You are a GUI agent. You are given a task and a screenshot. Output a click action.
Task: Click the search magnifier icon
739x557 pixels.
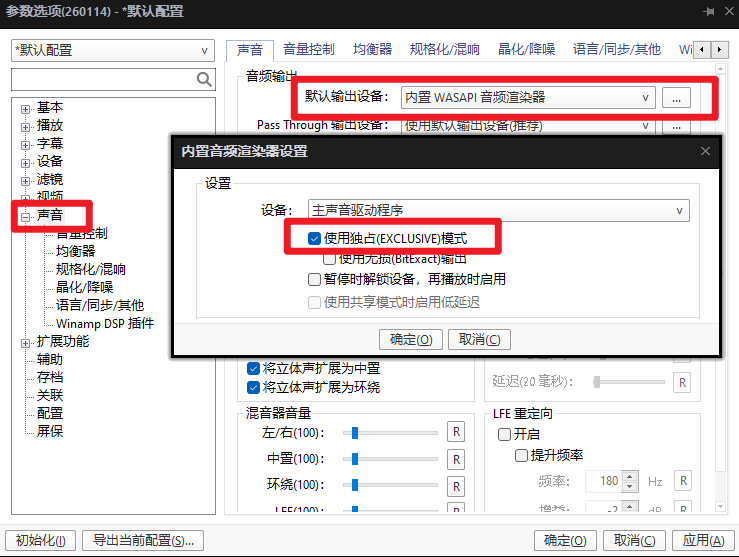coord(204,80)
